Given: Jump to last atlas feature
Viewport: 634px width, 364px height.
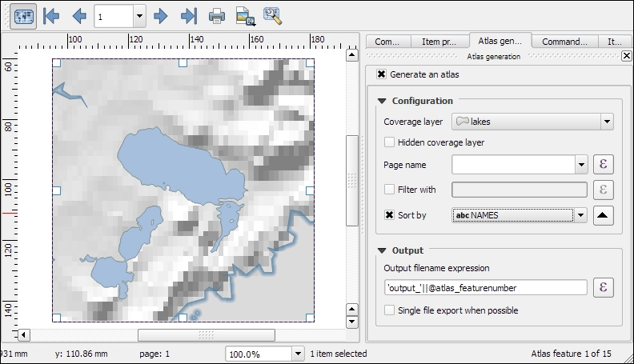Looking at the screenshot, I should tap(189, 17).
